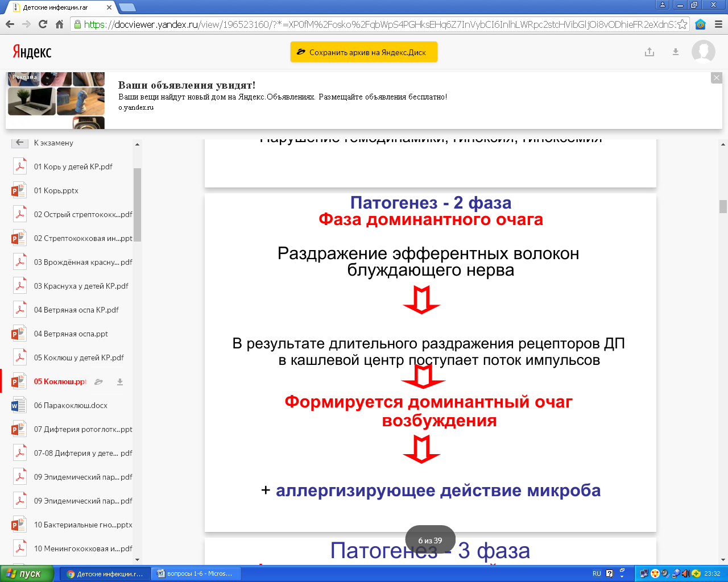
Task: Click the page counter 6 из 39
Action: click(x=430, y=541)
